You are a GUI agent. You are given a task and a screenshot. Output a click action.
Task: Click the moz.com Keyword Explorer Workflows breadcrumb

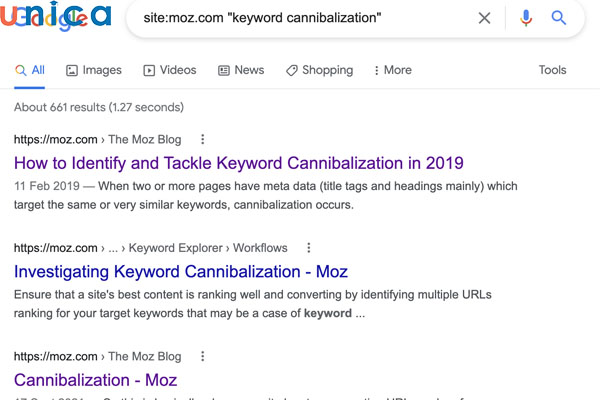pos(151,248)
